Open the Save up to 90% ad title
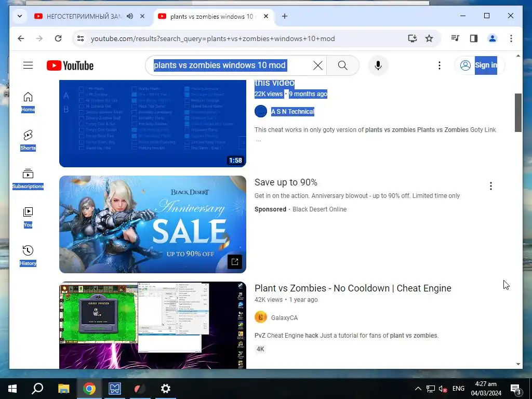532x399 pixels. pos(286,182)
